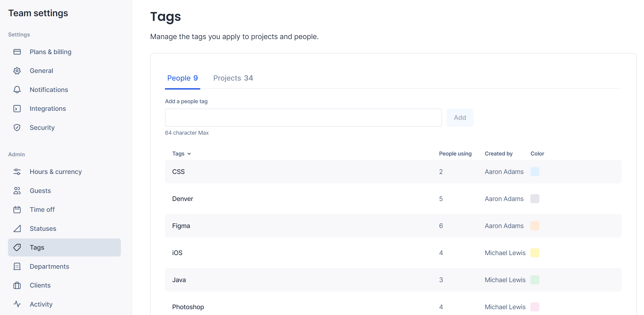This screenshot has height=315, width=644.
Task: Click the General gear icon
Action: [x=17, y=71]
